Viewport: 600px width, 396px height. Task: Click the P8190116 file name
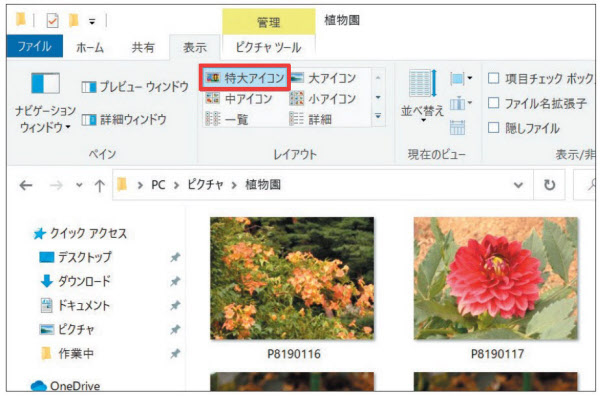click(x=293, y=354)
